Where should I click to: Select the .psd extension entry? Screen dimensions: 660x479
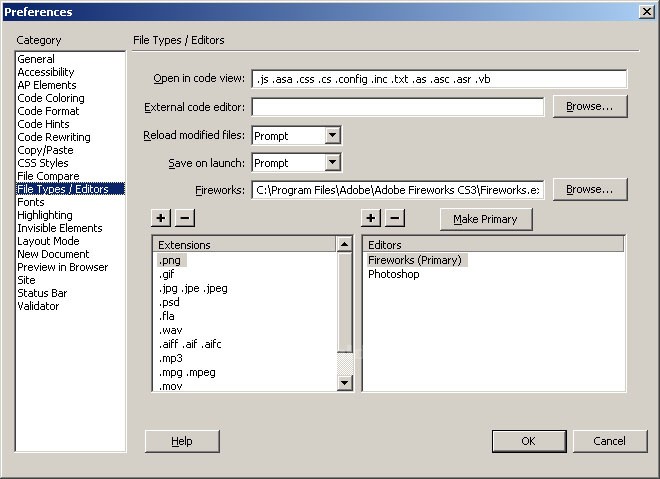click(169, 302)
